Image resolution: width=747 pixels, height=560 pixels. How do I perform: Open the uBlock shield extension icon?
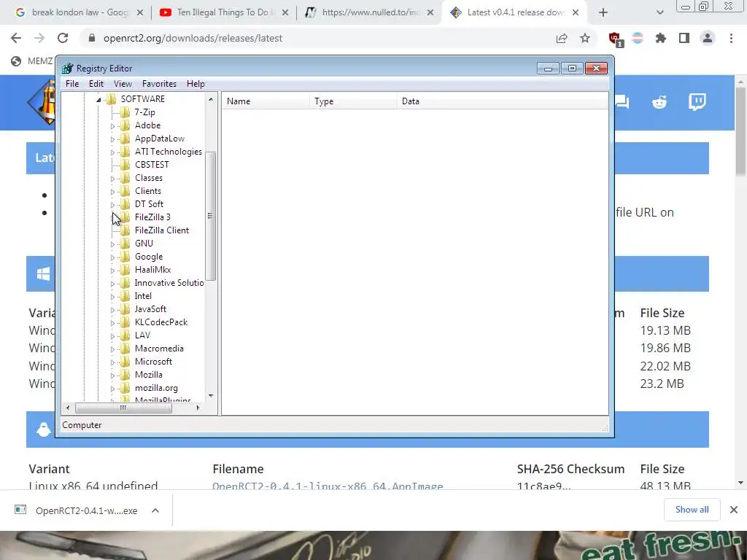tap(615, 39)
